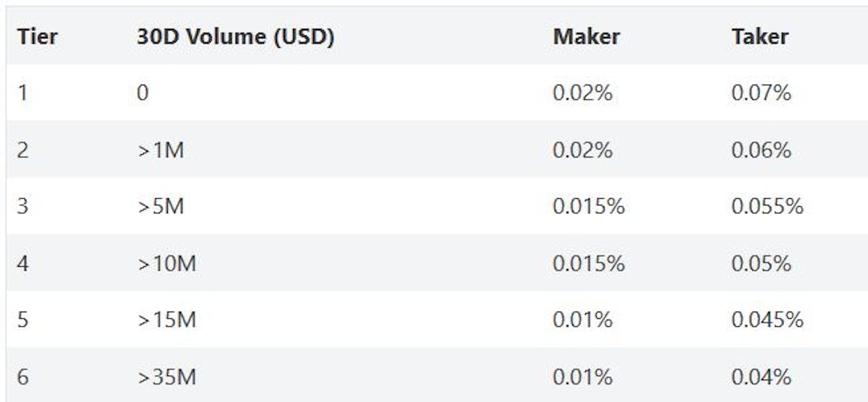Click tier 5 maker fee 0.01%

coord(583,320)
